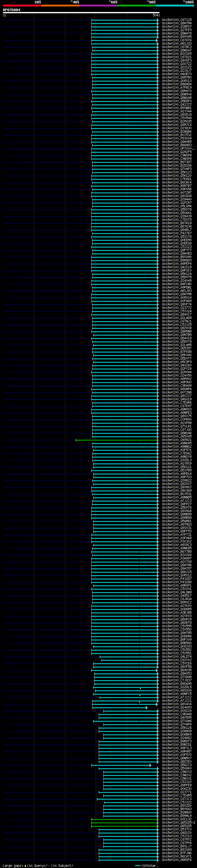Viewport: 197px width, 868px height.
Task: Click hit label UniRef100_Q537C0
Action: click(x=177, y=829)
